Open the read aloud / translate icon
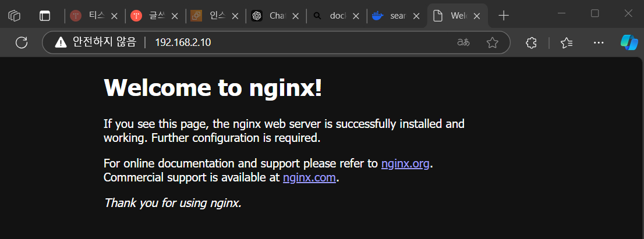644x239 pixels. 463,42
